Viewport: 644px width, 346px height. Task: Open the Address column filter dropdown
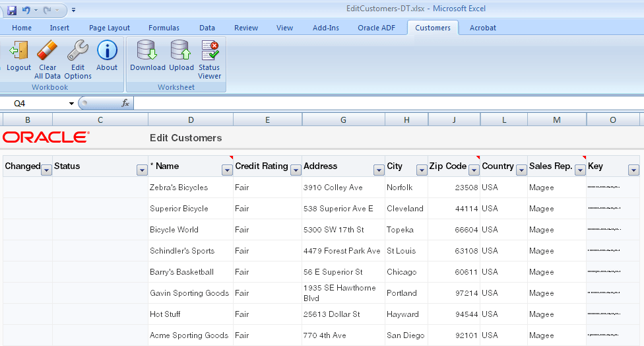(x=379, y=170)
